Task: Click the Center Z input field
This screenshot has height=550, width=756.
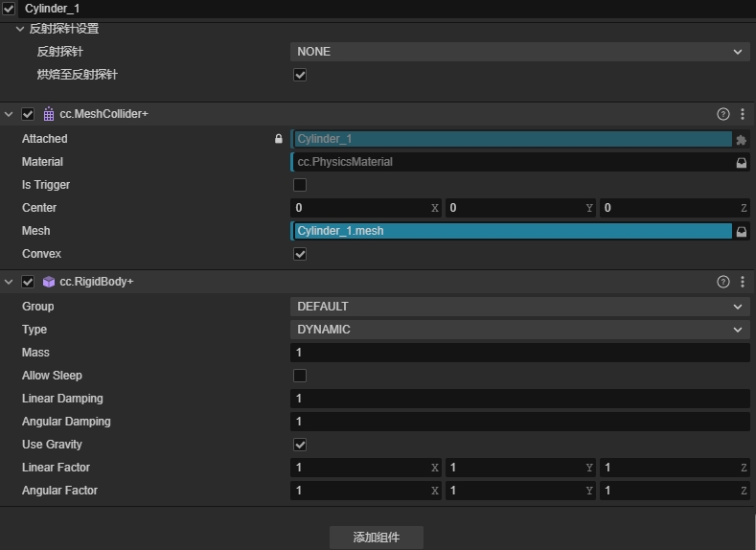Action: click(675, 208)
